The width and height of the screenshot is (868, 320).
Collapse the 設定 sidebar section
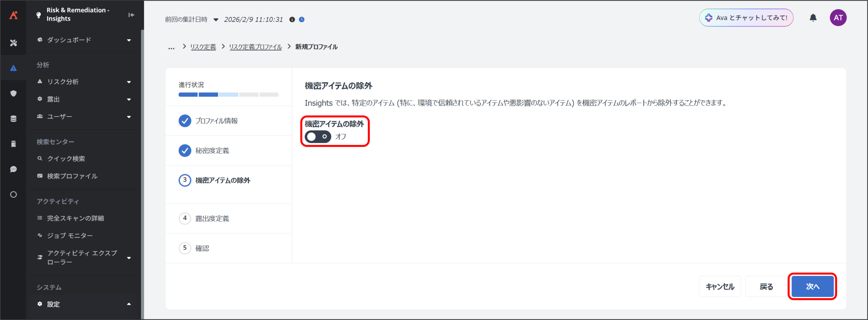coord(129,304)
